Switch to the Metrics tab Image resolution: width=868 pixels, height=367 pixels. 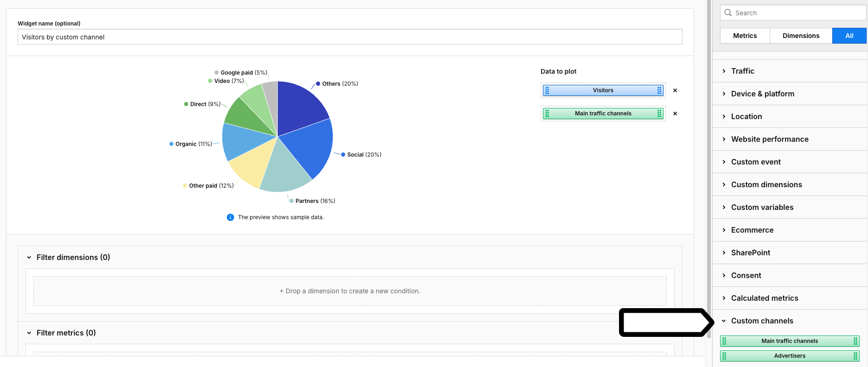point(745,36)
